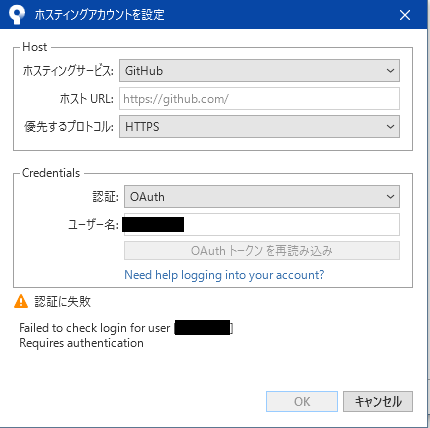Open the 優先するプロトコル HTTPS combo box
The height and width of the screenshot is (428, 430).
tap(259, 127)
